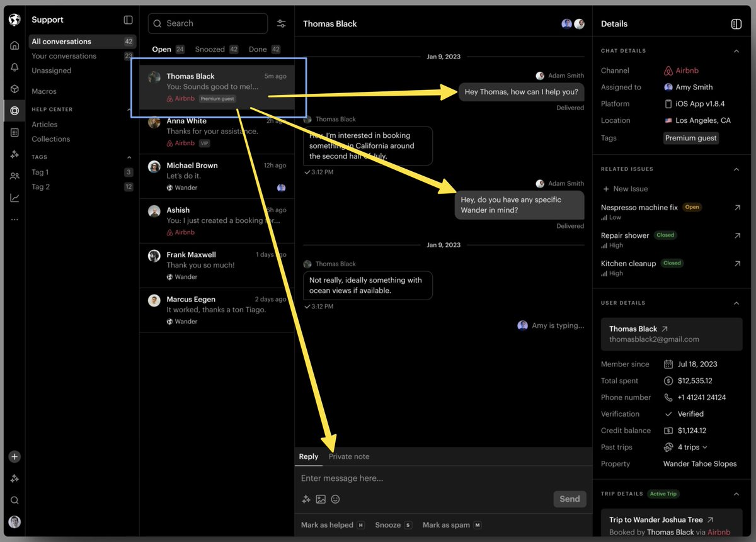Click the Snooze action below composer

[x=394, y=525]
